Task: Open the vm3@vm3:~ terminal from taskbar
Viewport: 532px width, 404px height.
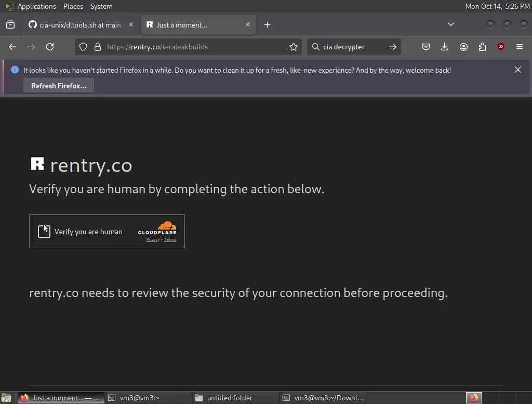Action: (148, 398)
